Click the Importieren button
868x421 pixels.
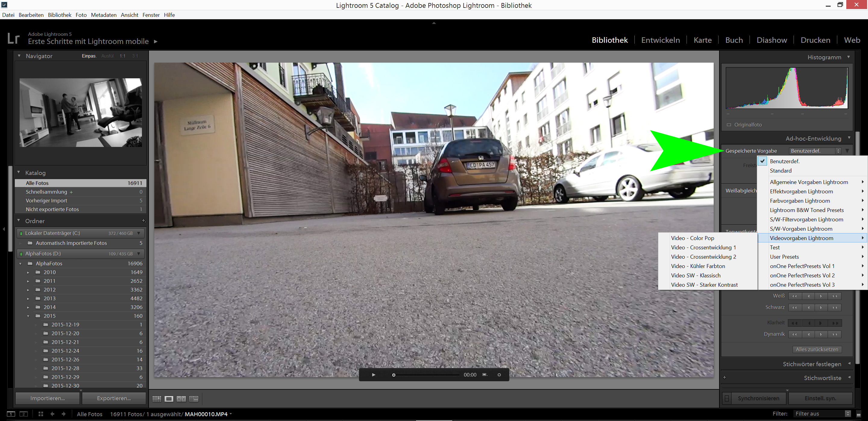[x=48, y=398]
